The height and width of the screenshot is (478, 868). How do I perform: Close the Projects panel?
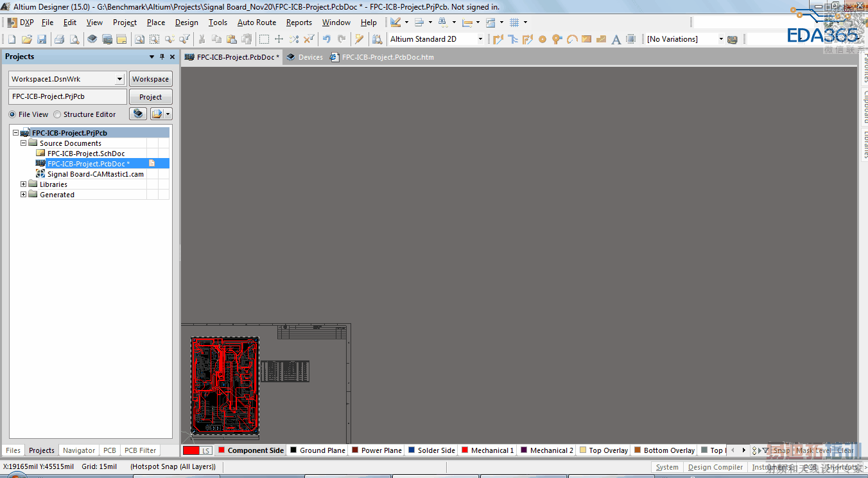tap(171, 57)
